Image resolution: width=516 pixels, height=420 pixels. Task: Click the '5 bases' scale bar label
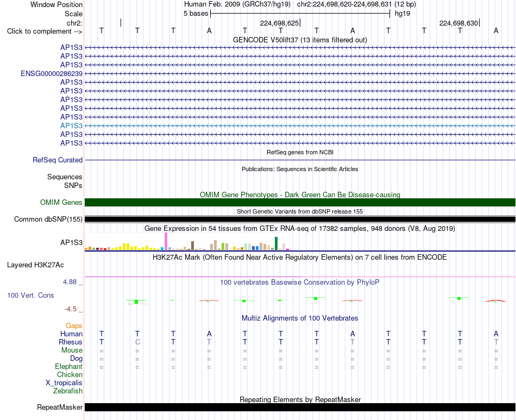(196, 14)
